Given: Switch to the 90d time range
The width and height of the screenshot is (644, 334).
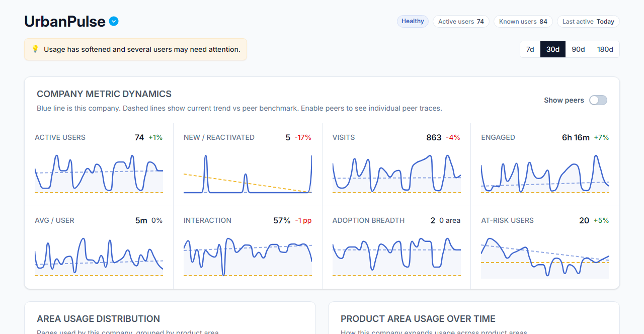Looking at the screenshot, I should coord(578,49).
